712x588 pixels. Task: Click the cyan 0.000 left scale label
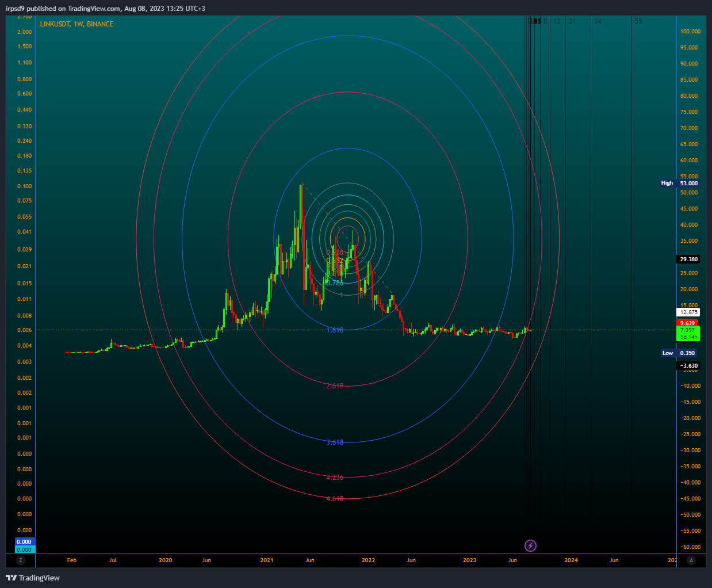24,550
